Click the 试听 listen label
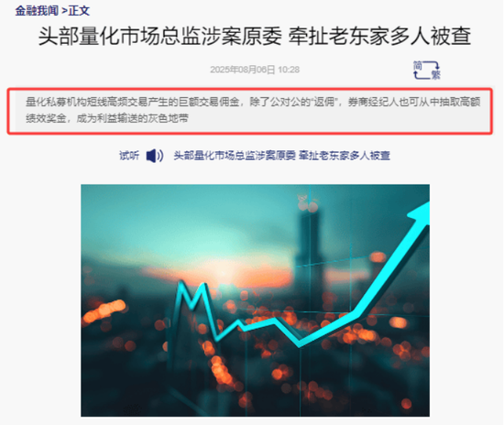 point(129,156)
